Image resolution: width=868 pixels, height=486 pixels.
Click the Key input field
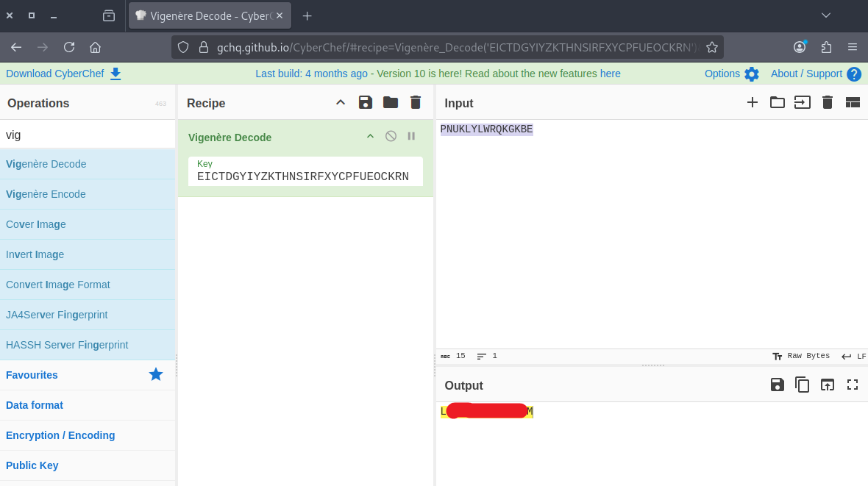(305, 176)
